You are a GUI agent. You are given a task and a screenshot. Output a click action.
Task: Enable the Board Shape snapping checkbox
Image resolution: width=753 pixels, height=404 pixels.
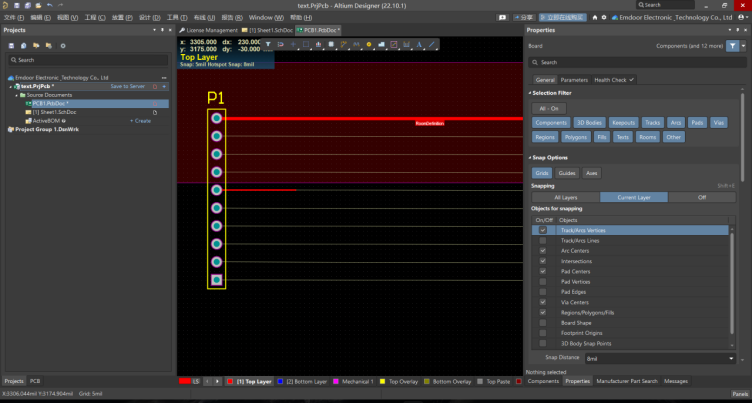[543, 323]
